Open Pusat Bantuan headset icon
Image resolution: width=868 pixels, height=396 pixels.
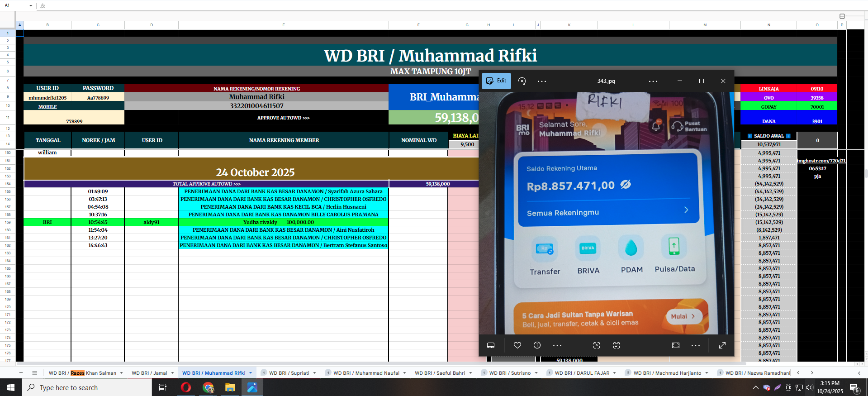click(677, 126)
